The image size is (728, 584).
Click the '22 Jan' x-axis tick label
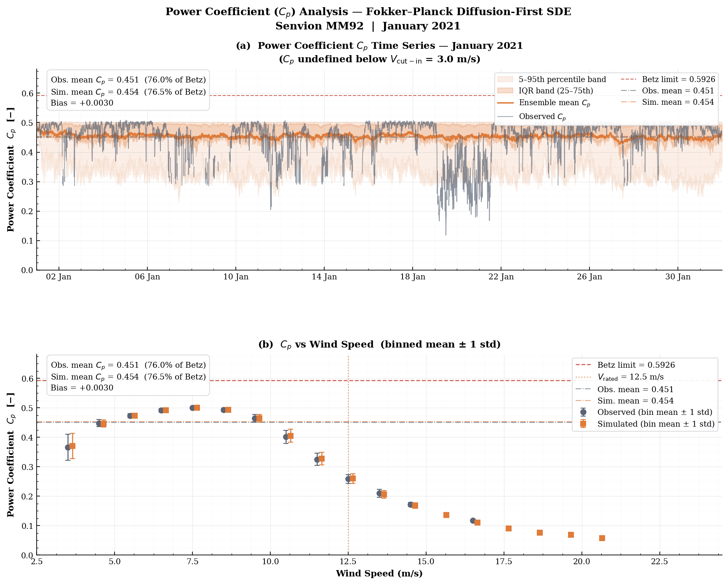pyautogui.click(x=501, y=277)
